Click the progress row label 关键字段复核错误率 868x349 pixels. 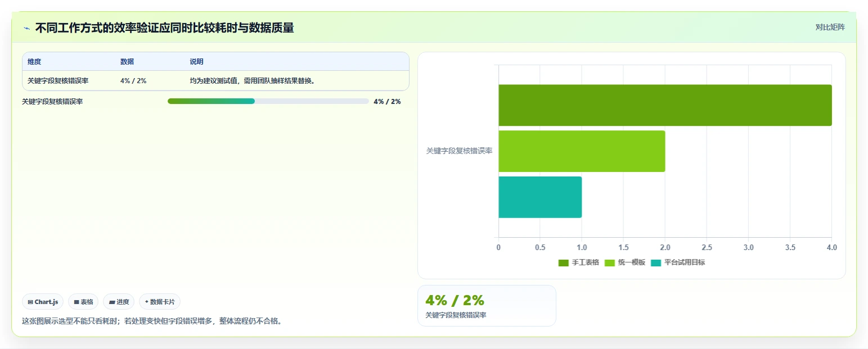(52, 102)
